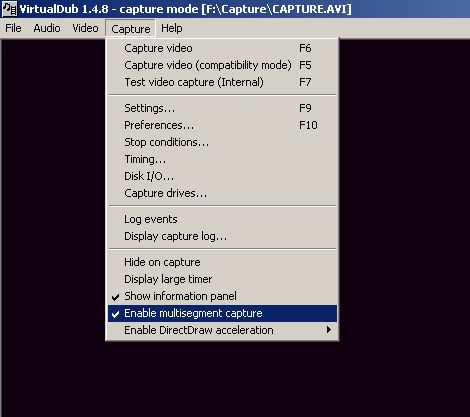470x417 pixels.
Task: Select Capture video (compatibility mode)
Action: (222, 65)
